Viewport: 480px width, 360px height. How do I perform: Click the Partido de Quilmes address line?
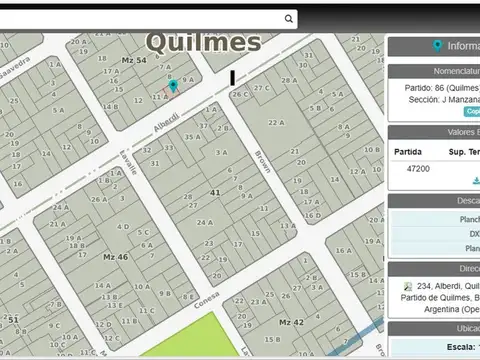[x=440, y=298]
